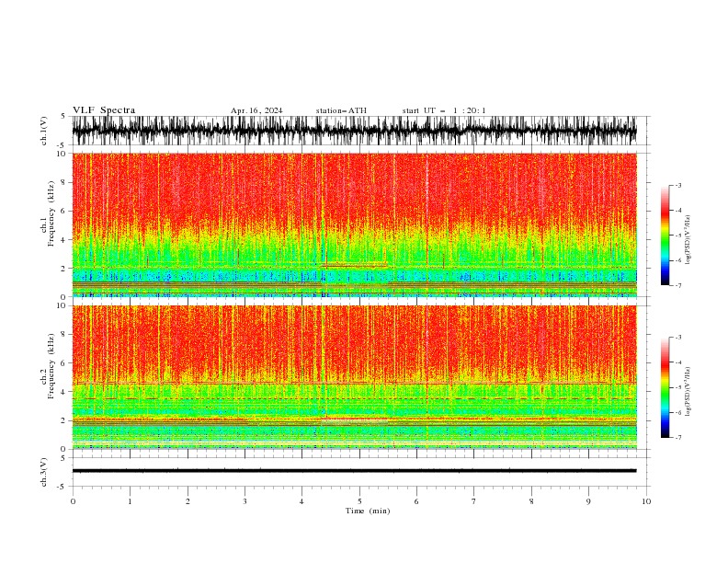Click time axis tick label '8'
This screenshot has width=728, height=563.
[531, 501]
